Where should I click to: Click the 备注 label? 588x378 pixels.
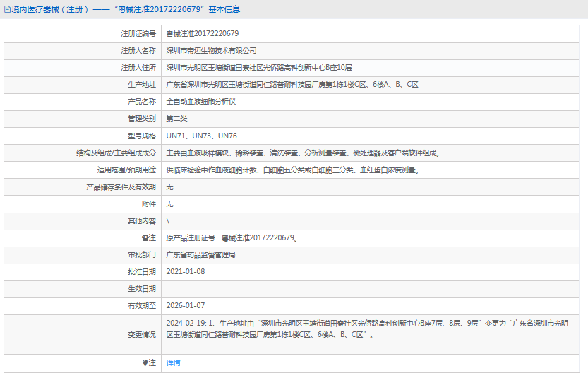[x=149, y=238]
